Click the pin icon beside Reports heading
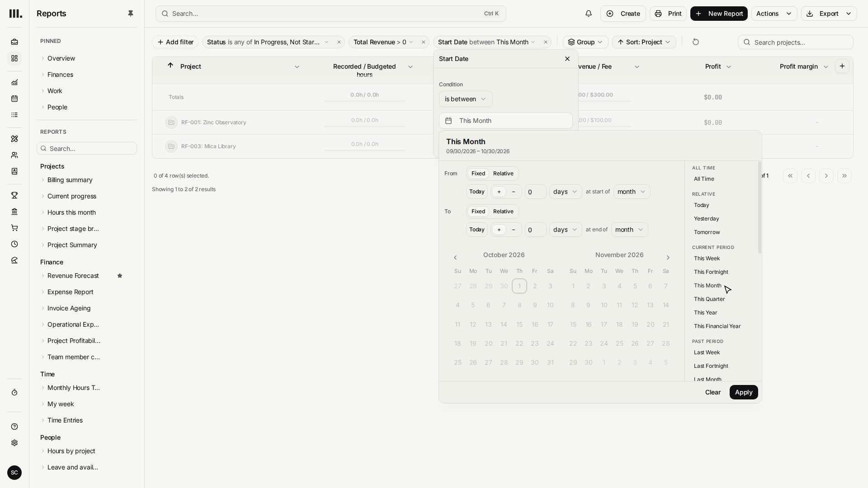The height and width of the screenshot is (488, 868). (131, 14)
